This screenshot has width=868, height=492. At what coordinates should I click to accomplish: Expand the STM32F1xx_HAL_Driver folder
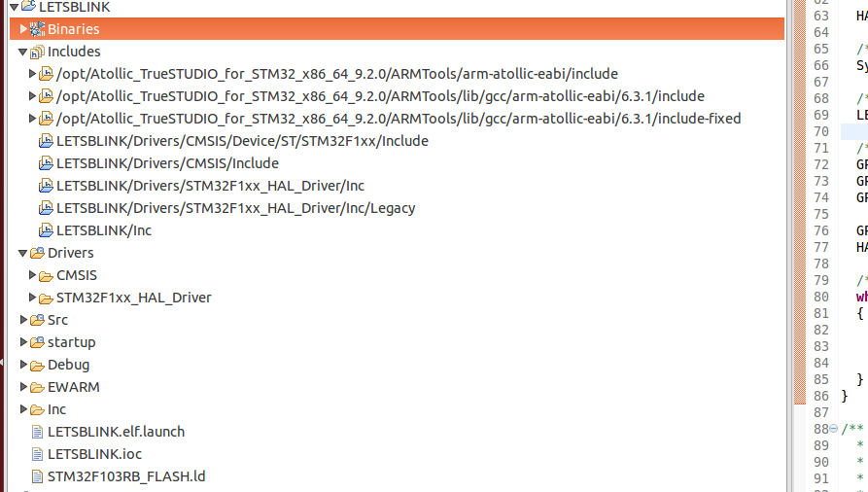click(32, 298)
